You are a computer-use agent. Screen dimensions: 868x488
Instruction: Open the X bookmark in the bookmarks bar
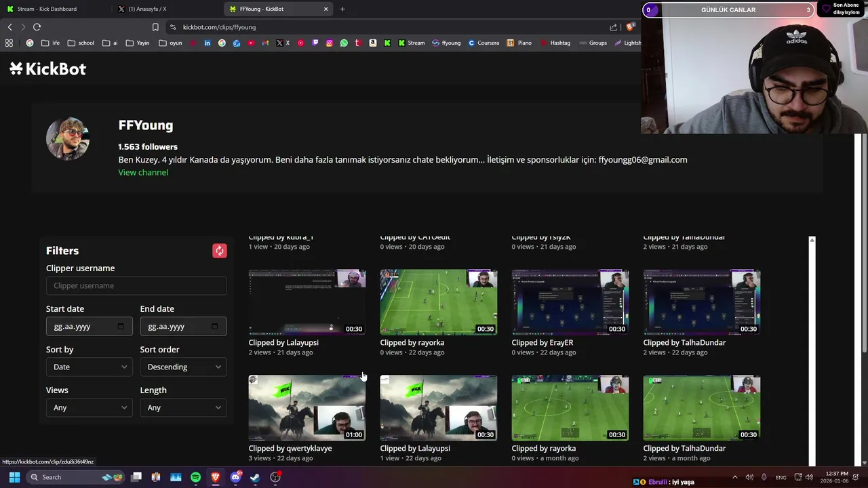283,43
